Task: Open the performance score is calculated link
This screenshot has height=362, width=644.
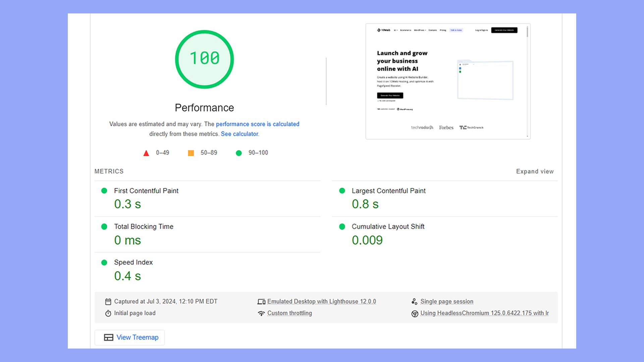Action: click(257, 124)
